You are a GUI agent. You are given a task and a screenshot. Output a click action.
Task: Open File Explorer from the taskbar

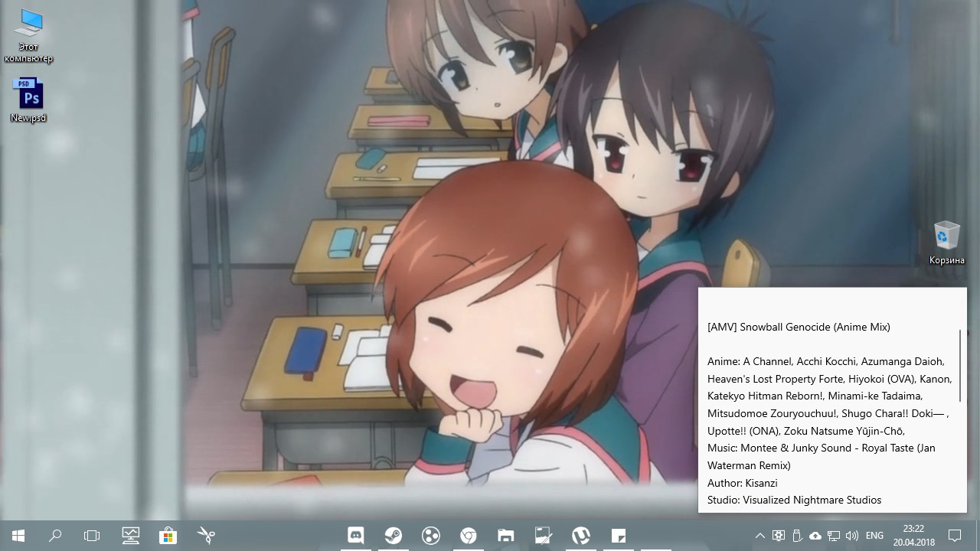pyautogui.click(x=506, y=536)
